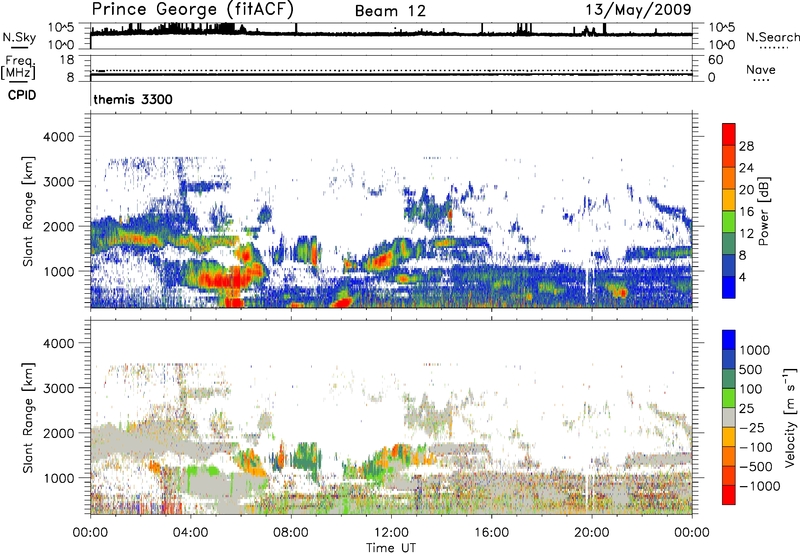The width and height of the screenshot is (800, 554).
Task: Click the '4' power colorbar tick label
Action: click(x=742, y=277)
